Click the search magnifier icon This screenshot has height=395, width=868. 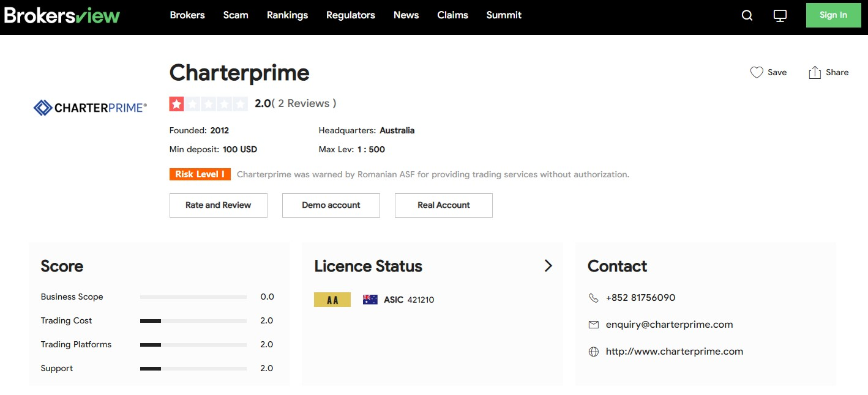[x=747, y=16]
